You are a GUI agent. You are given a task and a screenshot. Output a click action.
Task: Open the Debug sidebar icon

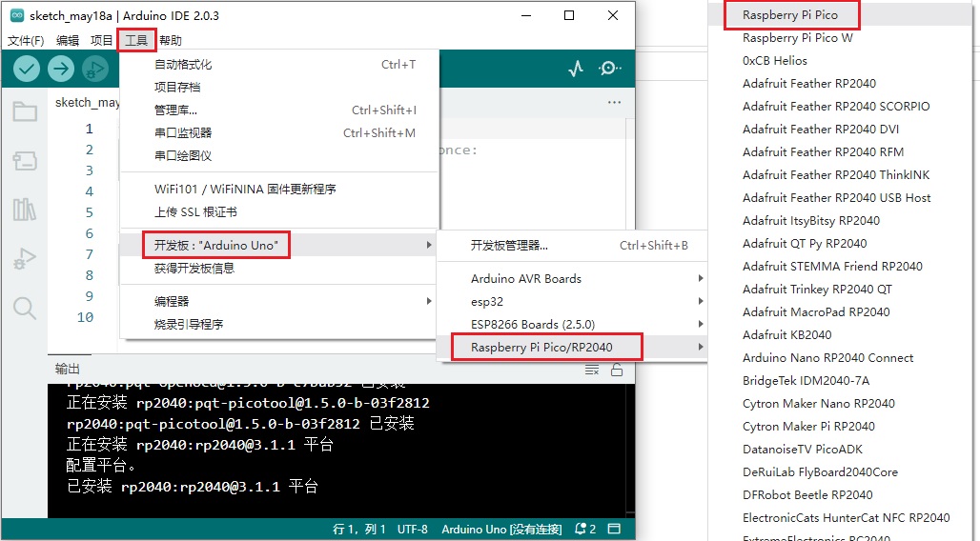coord(25,258)
